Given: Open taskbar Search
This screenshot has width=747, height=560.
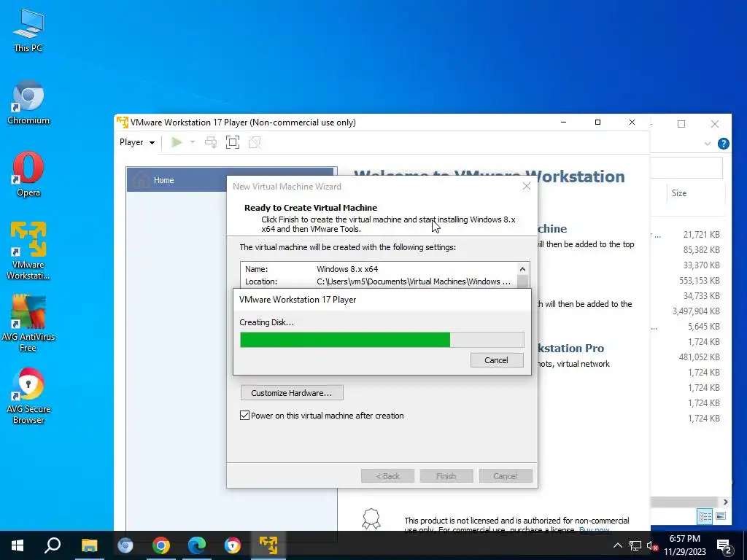Looking at the screenshot, I should pyautogui.click(x=53, y=545).
